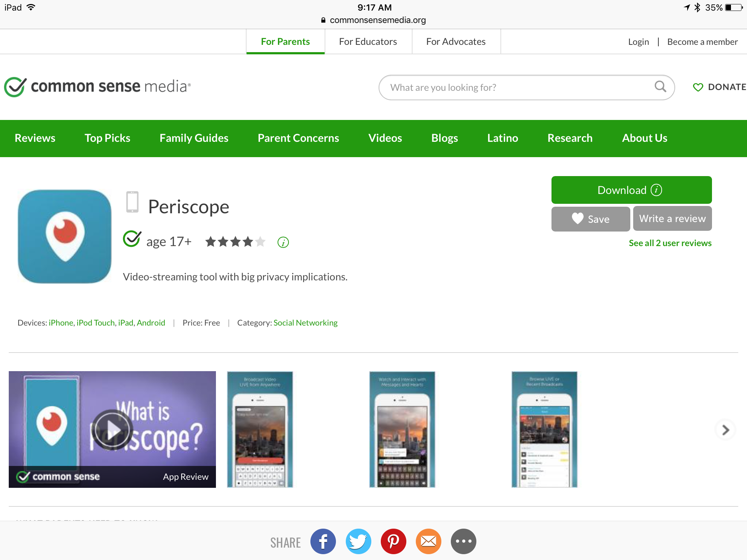Share by email using the envelope icon
Screen dimensions: 747x560
coord(428,541)
